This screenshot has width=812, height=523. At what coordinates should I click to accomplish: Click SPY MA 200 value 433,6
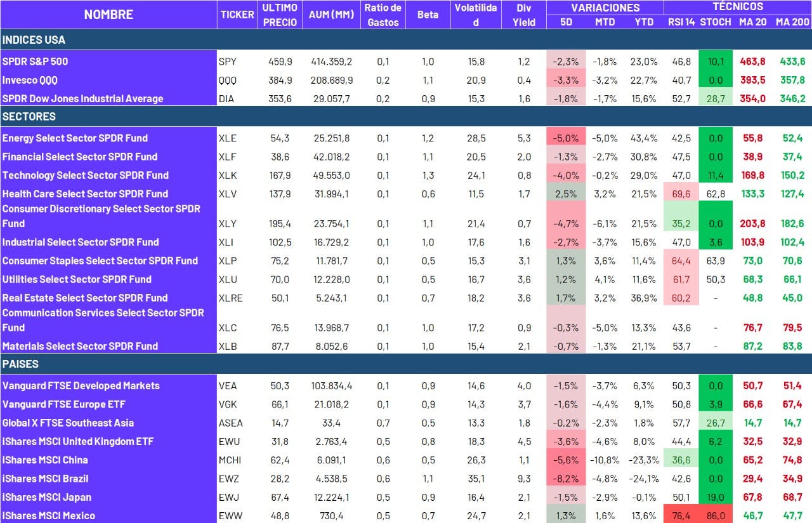[x=793, y=62]
